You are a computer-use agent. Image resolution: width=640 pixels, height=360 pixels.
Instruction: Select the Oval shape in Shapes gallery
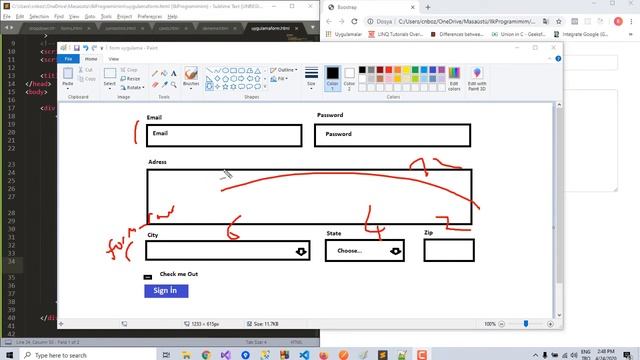(225, 70)
